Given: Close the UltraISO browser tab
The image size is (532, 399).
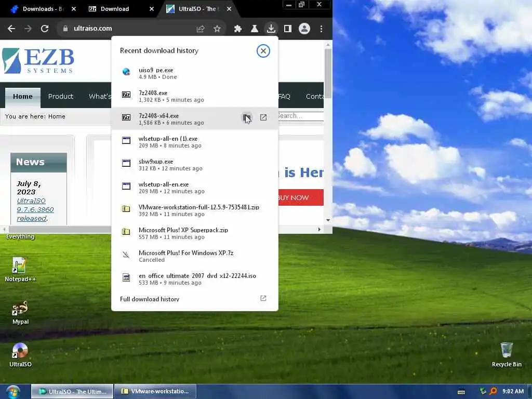Looking at the screenshot, I should click(x=229, y=9).
